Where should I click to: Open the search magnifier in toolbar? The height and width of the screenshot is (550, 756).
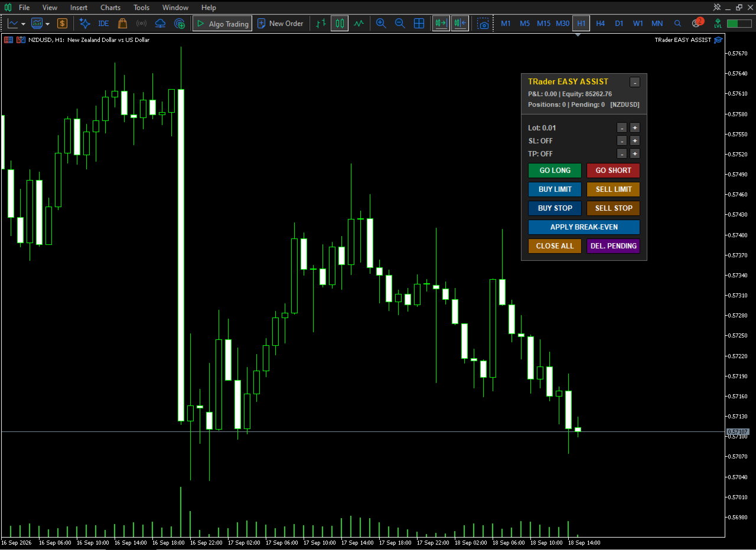677,24
